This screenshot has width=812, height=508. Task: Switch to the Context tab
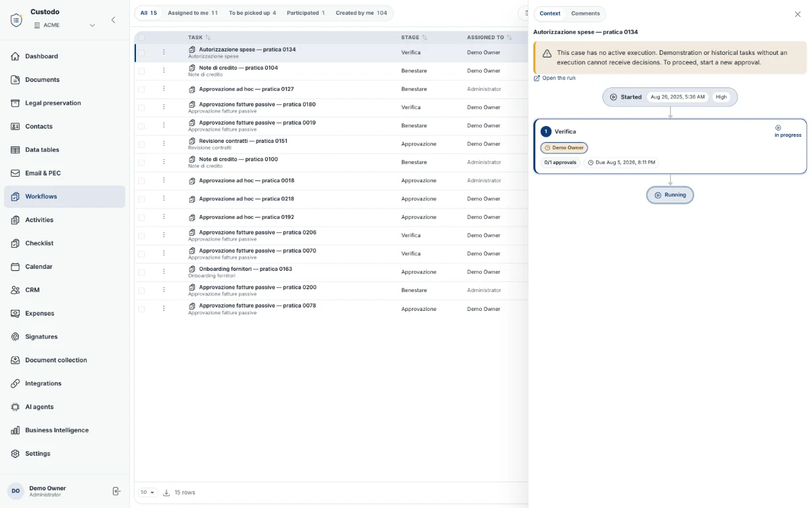point(550,14)
